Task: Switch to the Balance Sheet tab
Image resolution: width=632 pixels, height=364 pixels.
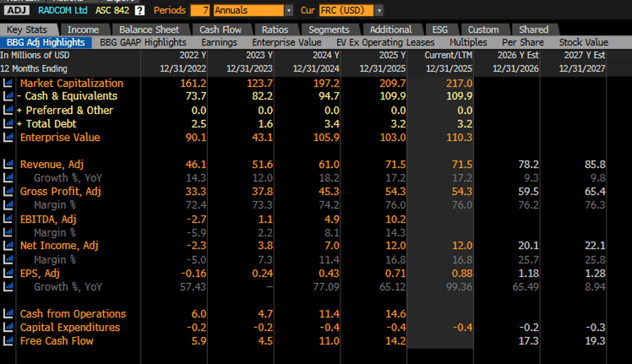Action: (x=149, y=29)
